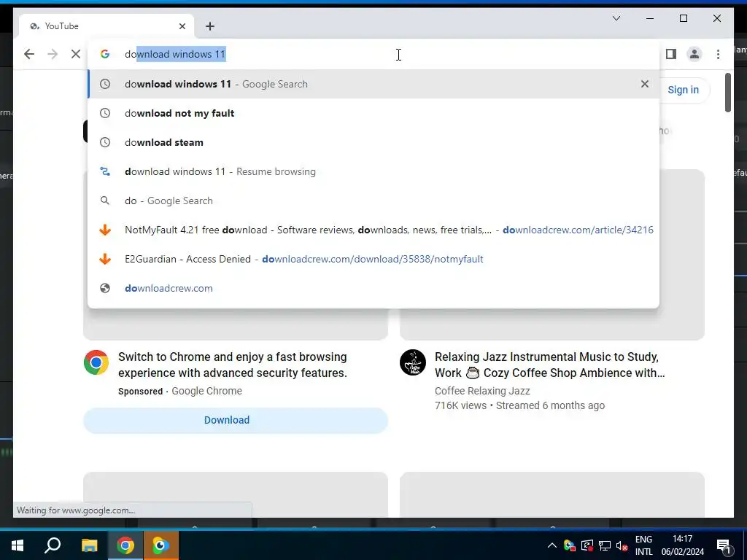Click the Google Chrome logo in the ad
Screen dimensions: 747x560
96,362
